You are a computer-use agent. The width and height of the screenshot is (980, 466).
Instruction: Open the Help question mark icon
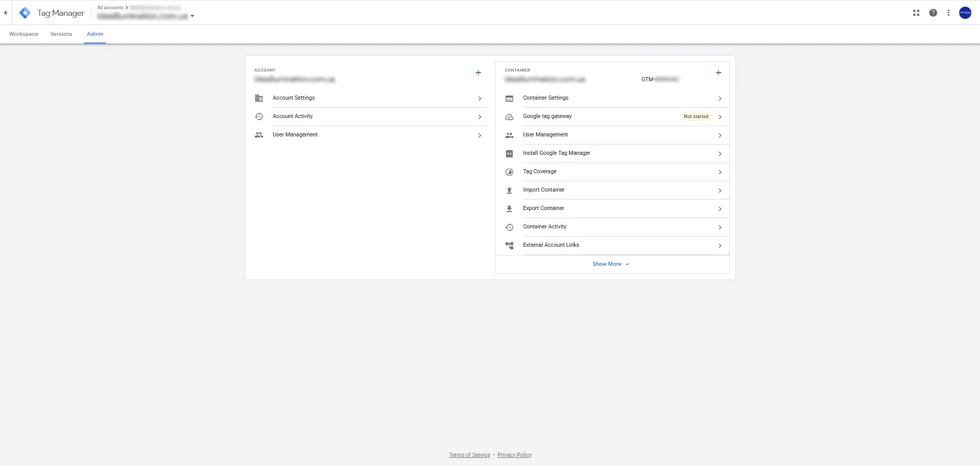coord(933,13)
